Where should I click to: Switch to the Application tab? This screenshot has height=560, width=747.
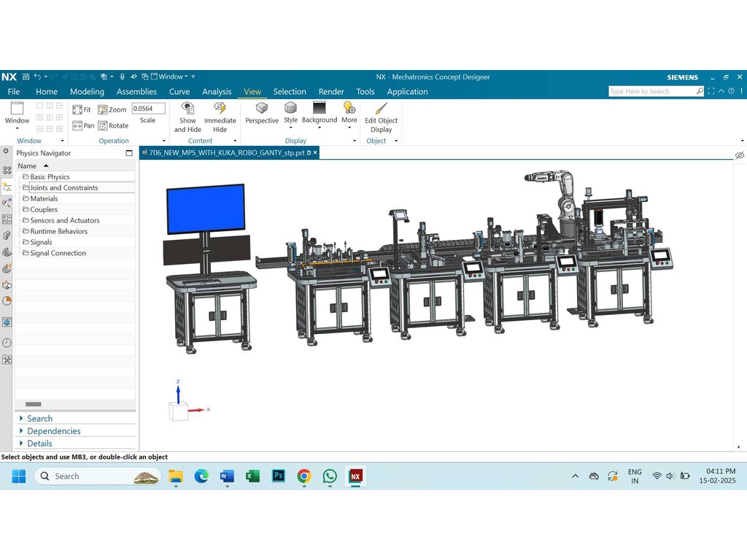pyautogui.click(x=407, y=91)
